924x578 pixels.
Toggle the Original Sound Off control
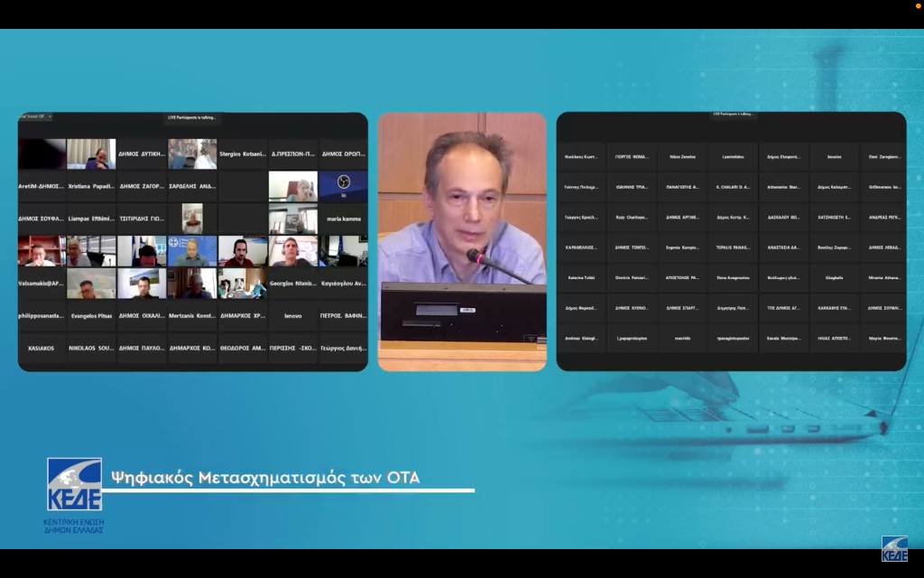[32, 117]
